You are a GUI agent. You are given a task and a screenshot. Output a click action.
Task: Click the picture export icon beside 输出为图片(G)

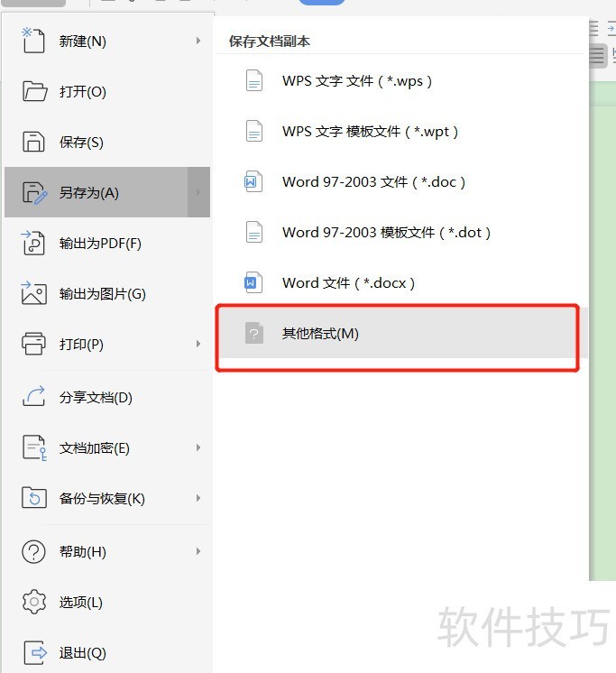click(34, 293)
